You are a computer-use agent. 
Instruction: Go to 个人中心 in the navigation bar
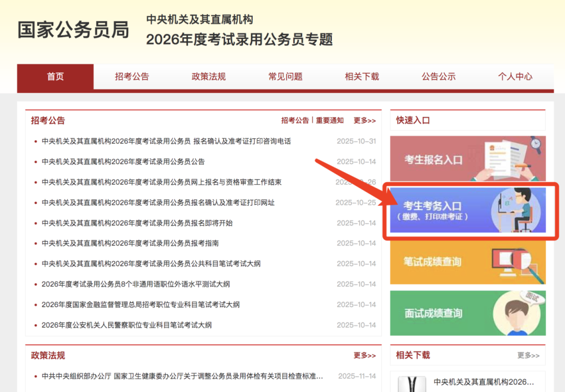coord(515,76)
